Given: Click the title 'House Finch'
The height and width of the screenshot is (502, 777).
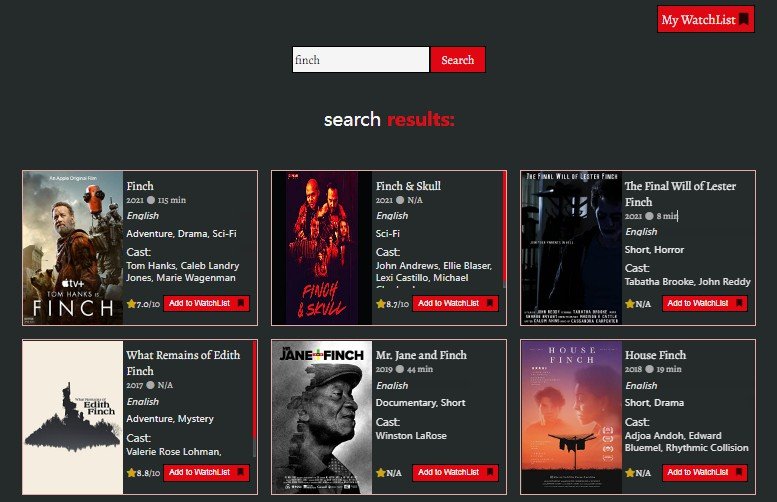Looking at the screenshot, I should [656, 355].
